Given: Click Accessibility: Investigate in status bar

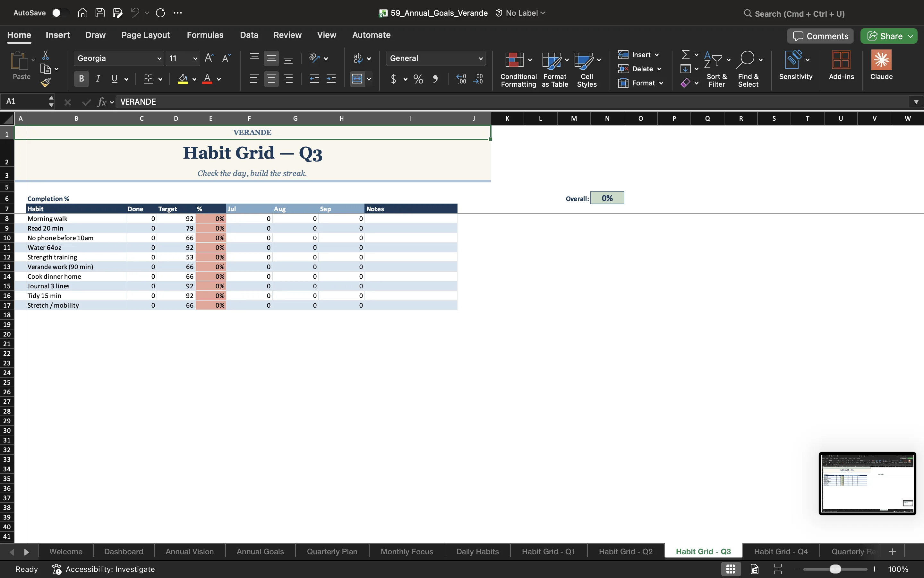Looking at the screenshot, I should point(104,569).
